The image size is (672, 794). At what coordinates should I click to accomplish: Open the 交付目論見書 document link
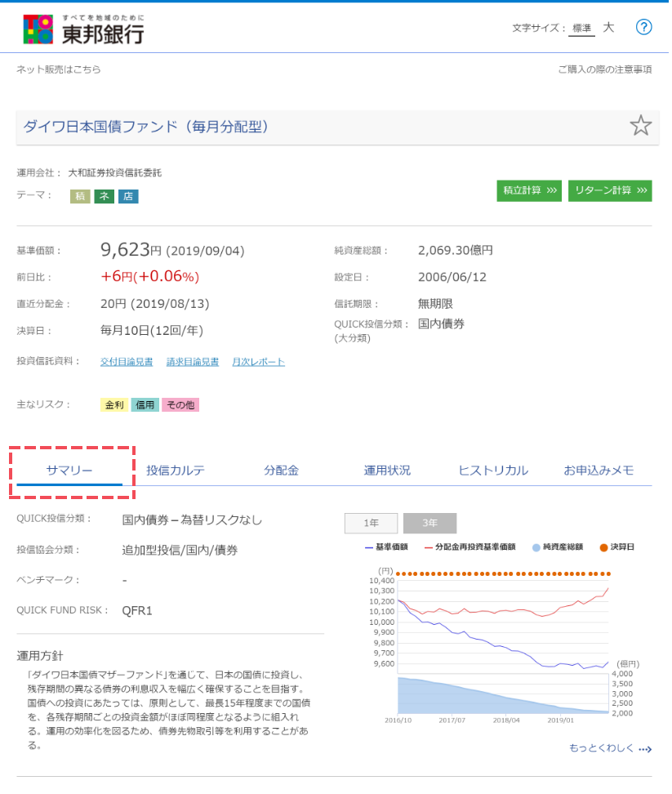click(127, 362)
